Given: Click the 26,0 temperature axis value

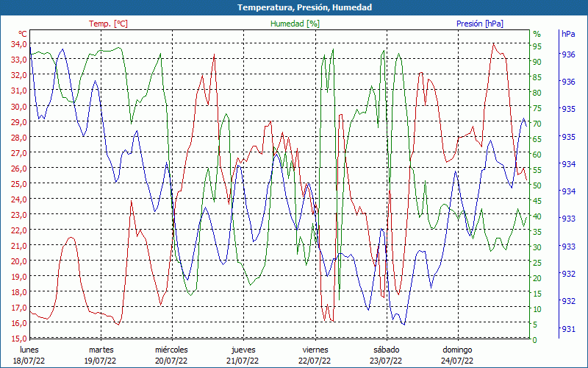Looking at the screenshot, I should pos(18,169).
